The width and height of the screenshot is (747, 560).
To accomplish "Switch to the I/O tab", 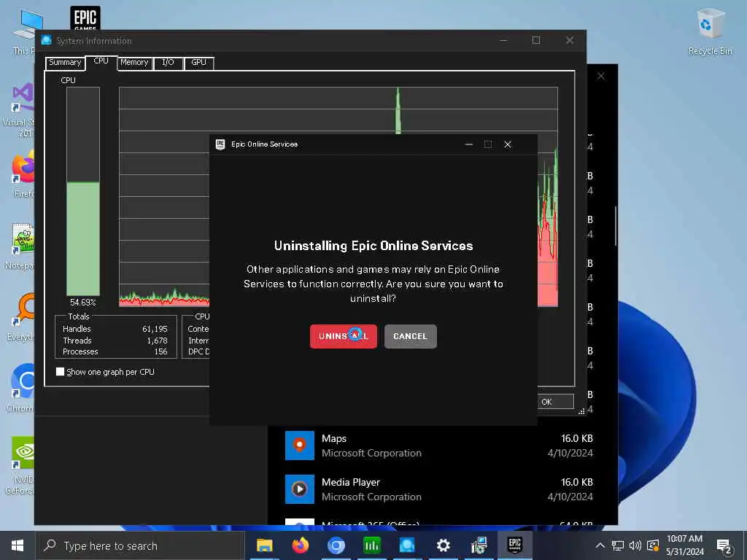I will (x=169, y=63).
